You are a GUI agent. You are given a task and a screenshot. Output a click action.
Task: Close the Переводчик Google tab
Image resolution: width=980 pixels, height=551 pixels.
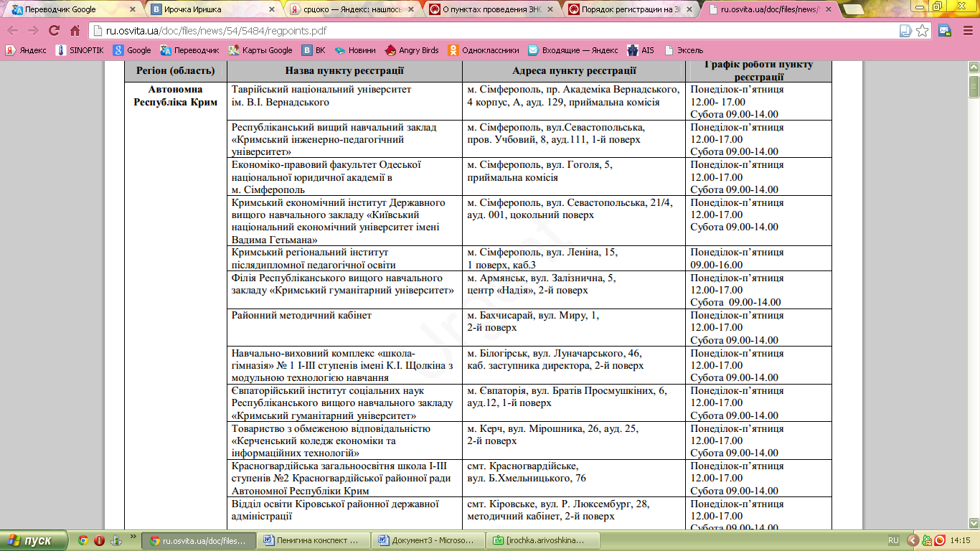(x=132, y=10)
